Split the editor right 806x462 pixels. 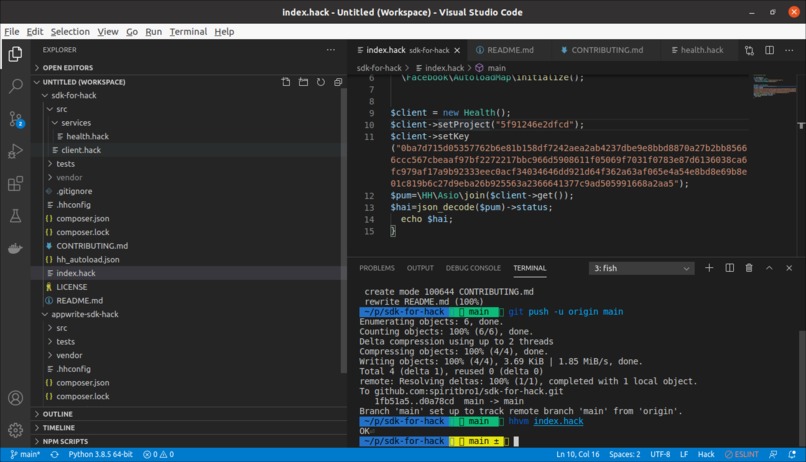[x=770, y=50]
